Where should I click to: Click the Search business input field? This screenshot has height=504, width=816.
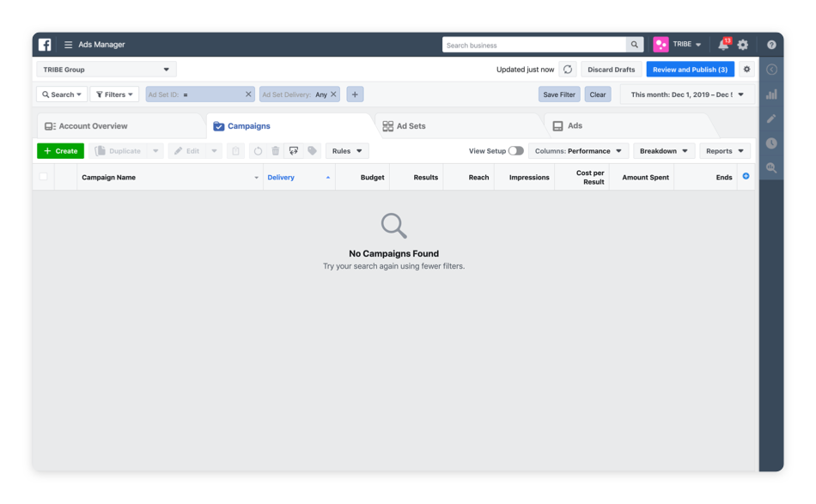pyautogui.click(x=533, y=44)
